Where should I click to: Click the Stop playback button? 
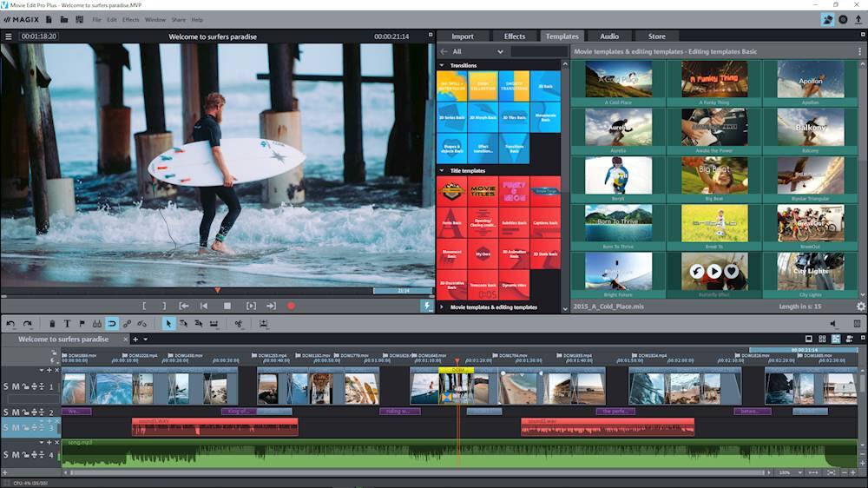coord(227,306)
